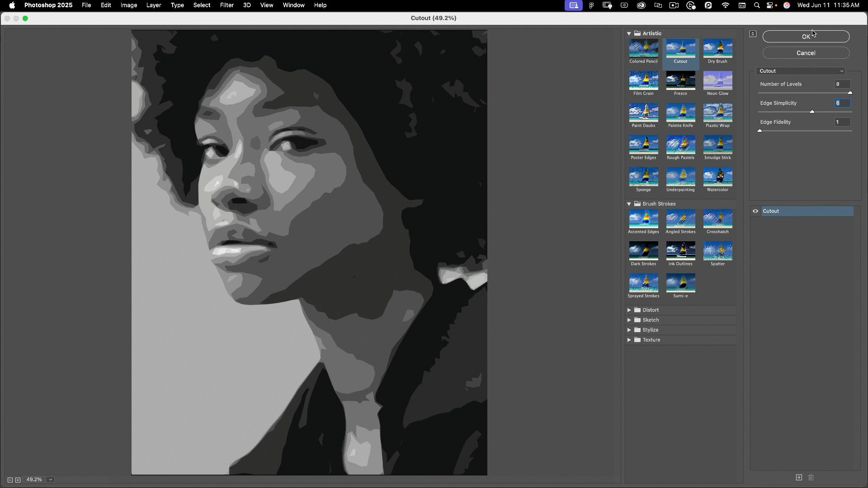Hide the Cutout effect layer eye

tap(755, 211)
